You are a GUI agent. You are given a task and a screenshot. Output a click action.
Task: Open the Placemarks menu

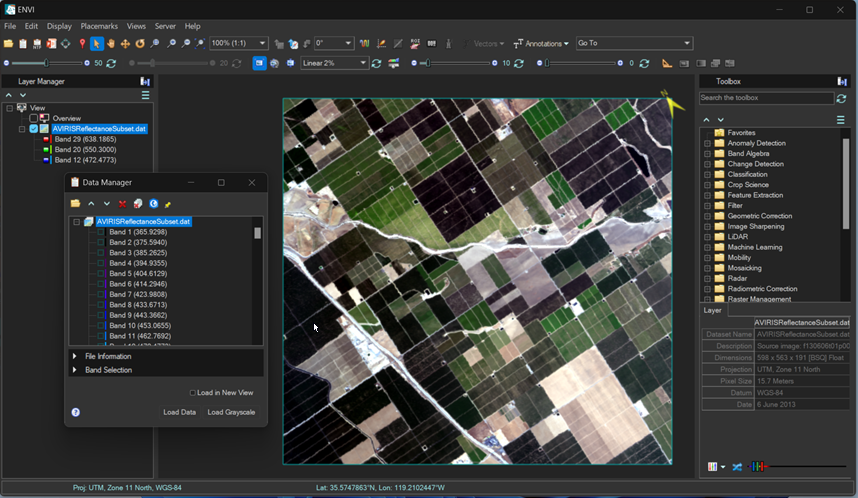point(99,26)
